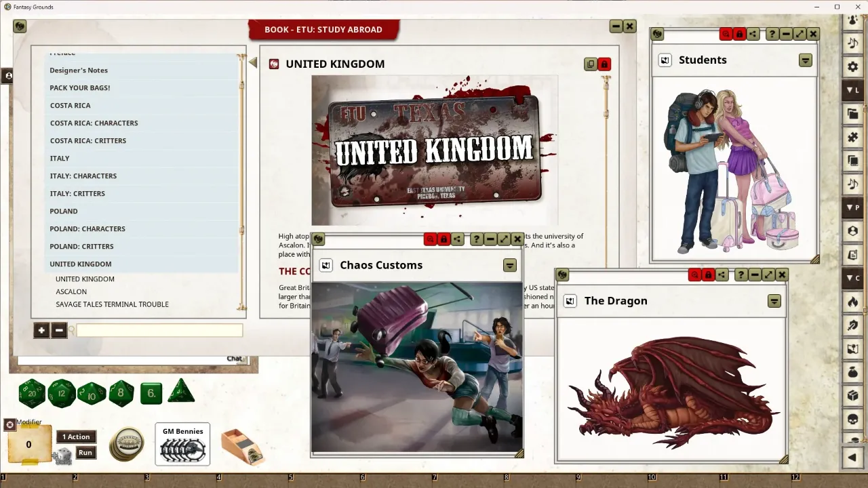This screenshot has height=488, width=868.
Task: Open ITALY: CHARACTERS in the index
Action: tap(142, 176)
